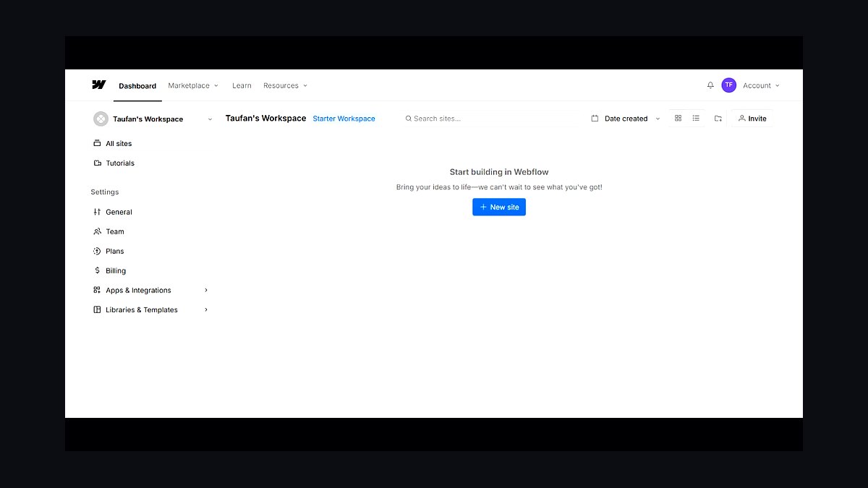The height and width of the screenshot is (488, 868).
Task: Click the Webflow logo icon
Action: [x=98, y=85]
